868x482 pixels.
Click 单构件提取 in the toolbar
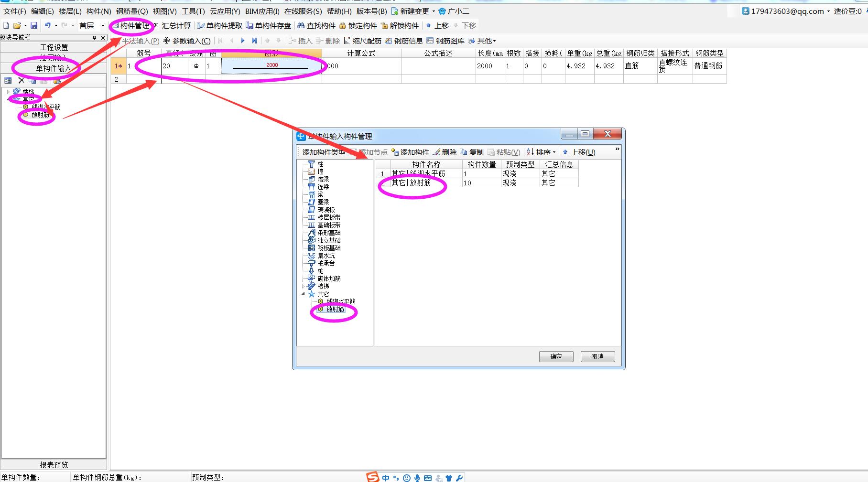point(220,25)
